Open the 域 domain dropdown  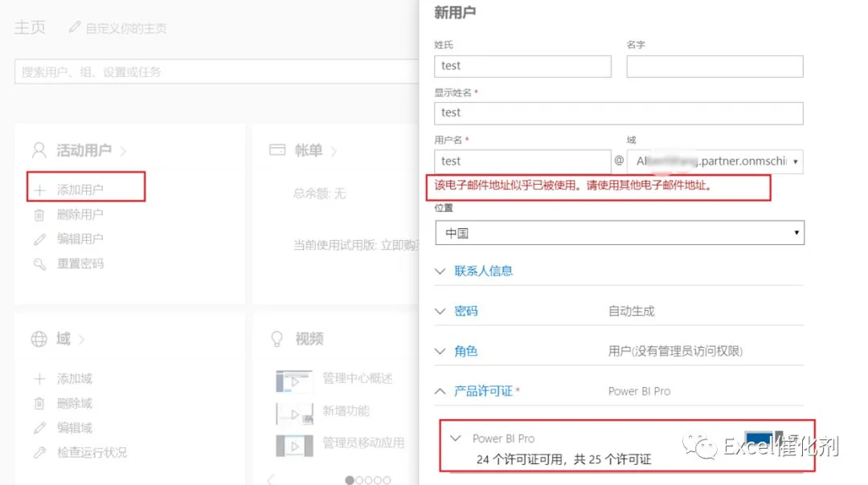coord(715,161)
